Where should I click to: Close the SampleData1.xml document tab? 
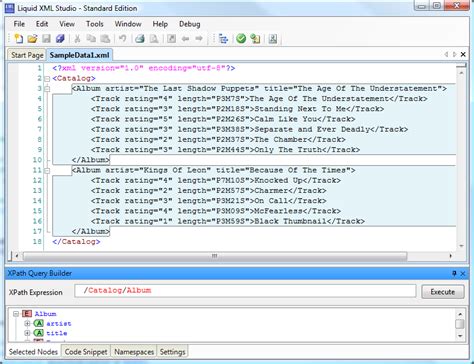pyautogui.click(x=463, y=54)
